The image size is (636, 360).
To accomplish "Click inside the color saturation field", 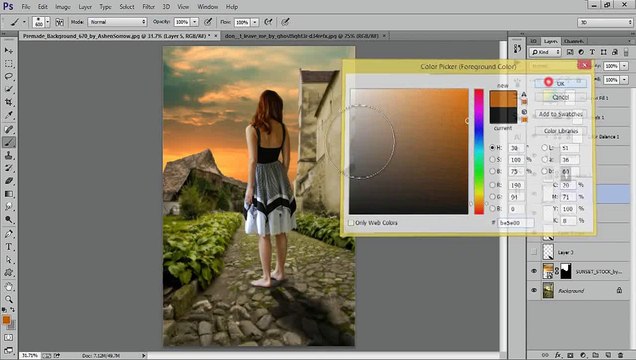I will click(408, 151).
